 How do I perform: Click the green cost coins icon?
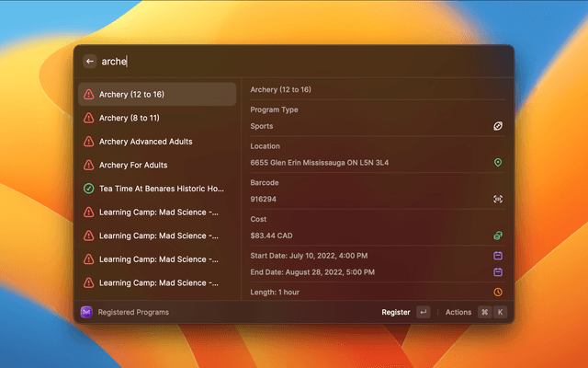click(x=498, y=236)
